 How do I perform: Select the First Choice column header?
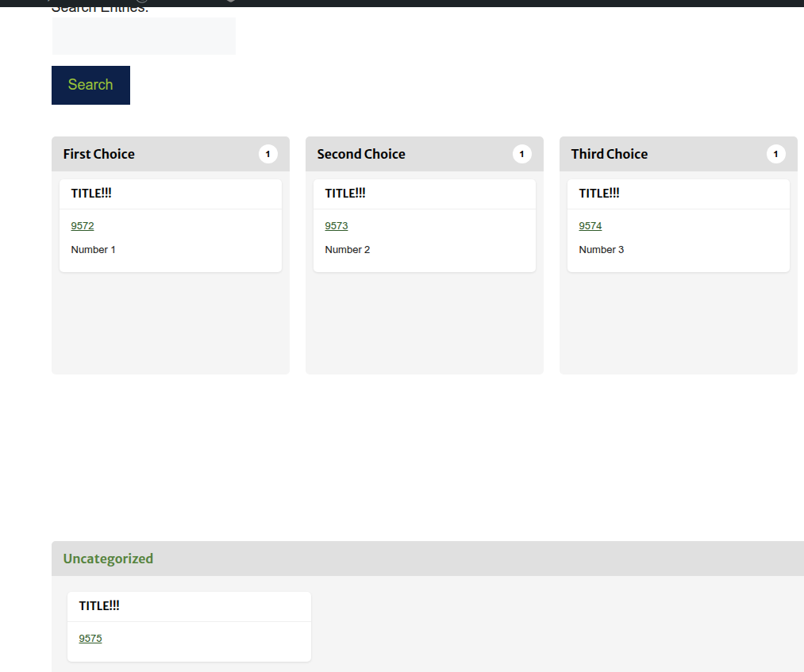tap(99, 154)
